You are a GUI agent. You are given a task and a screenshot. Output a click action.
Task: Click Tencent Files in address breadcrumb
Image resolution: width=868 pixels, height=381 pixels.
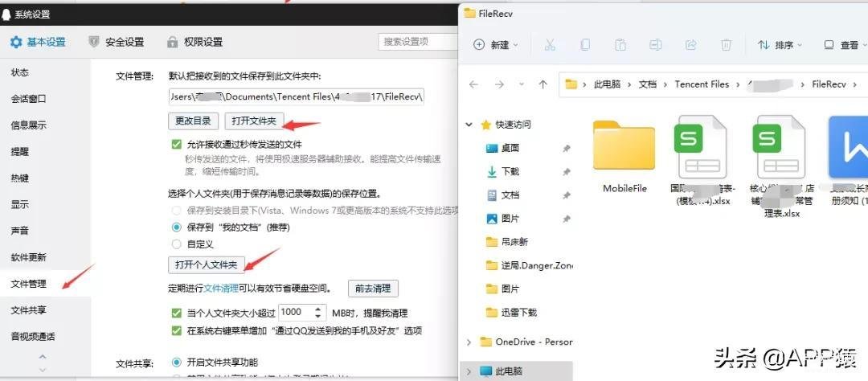(x=702, y=84)
